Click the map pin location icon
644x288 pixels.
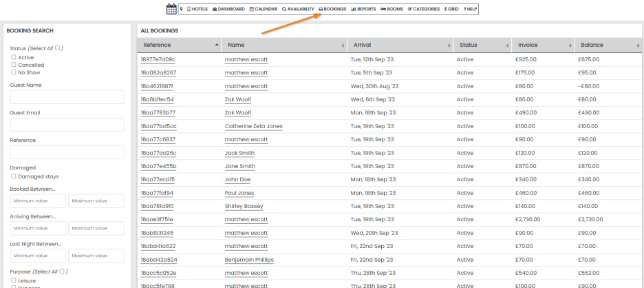[182, 9]
